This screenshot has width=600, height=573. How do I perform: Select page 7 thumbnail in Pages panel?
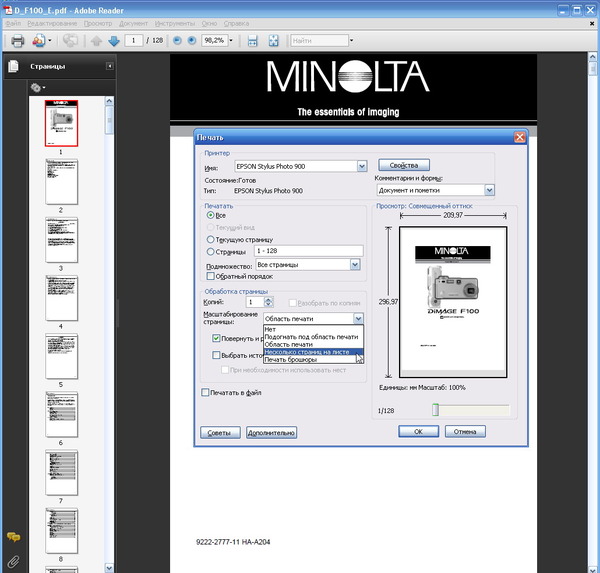[61, 473]
